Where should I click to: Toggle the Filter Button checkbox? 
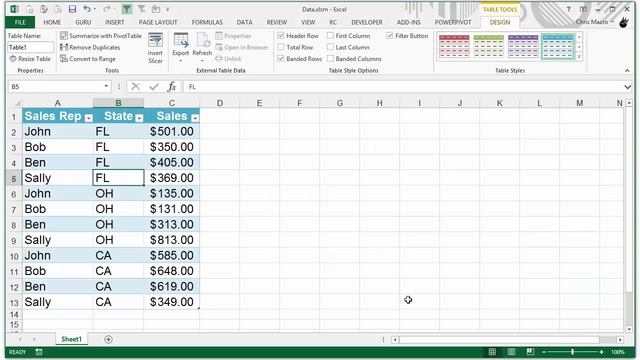[390, 36]
